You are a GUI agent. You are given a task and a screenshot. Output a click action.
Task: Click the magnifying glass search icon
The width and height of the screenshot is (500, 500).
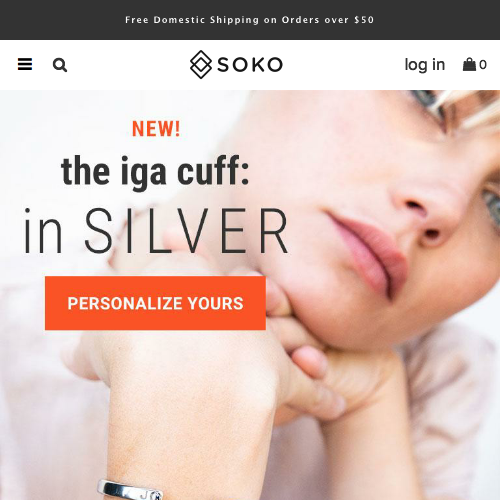[x=60, y=65]
